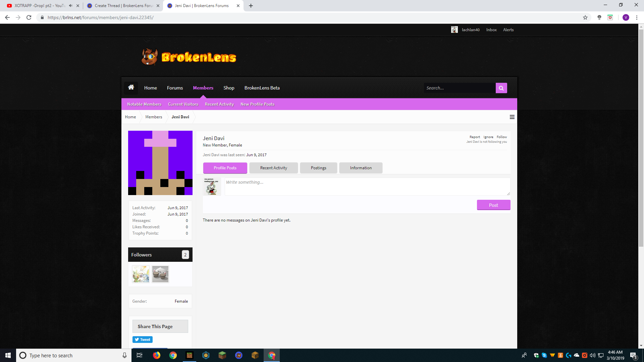This screenshot has width=644, height=362.
Task: Open Current Visitors link
Action: tap(183, 104)
